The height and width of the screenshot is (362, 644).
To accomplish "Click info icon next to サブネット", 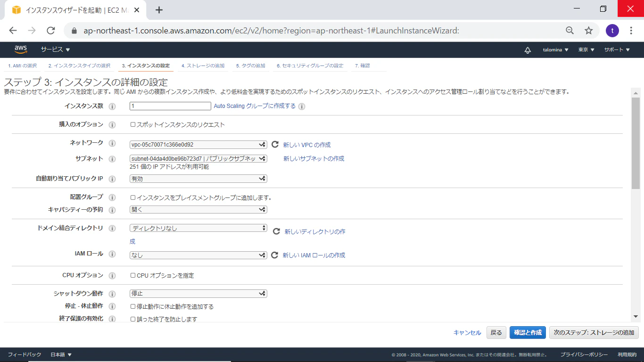I will click(x=112, y=159).
